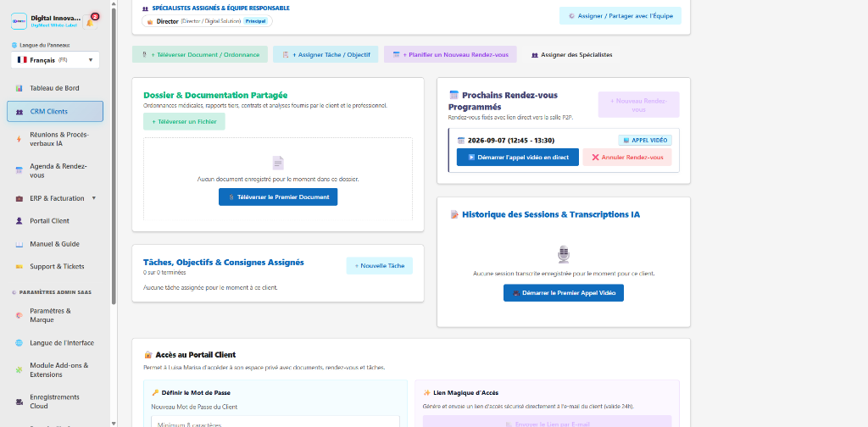Viewport: 868px width, 427px height.
Task: Click + Nouvelle Tâche button
Action: 380,266
